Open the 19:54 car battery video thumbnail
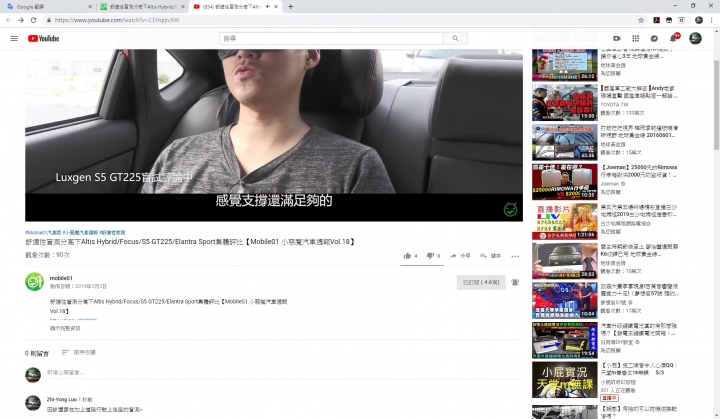Viewport: 720px width, 419px height. (565, 340)
